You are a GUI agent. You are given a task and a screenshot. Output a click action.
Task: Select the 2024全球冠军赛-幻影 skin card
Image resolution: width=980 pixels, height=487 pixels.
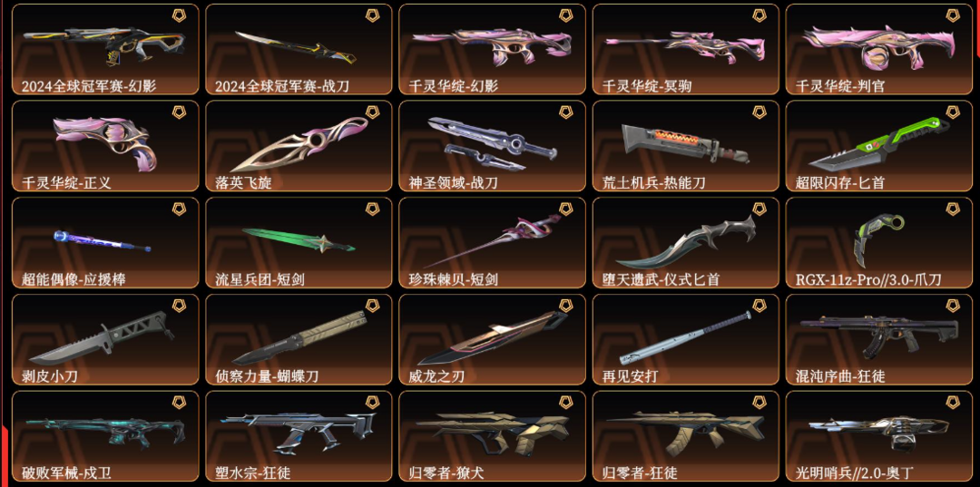(105, 49)
